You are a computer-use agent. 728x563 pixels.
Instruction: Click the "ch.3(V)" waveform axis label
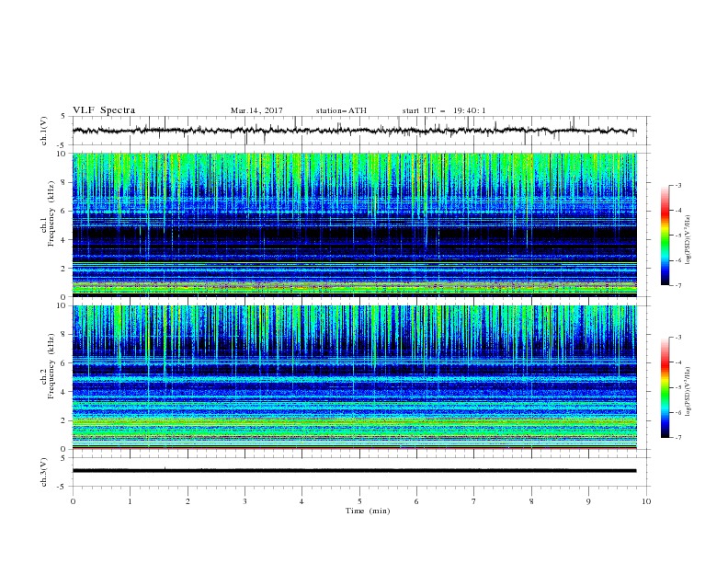coord(44,472)
